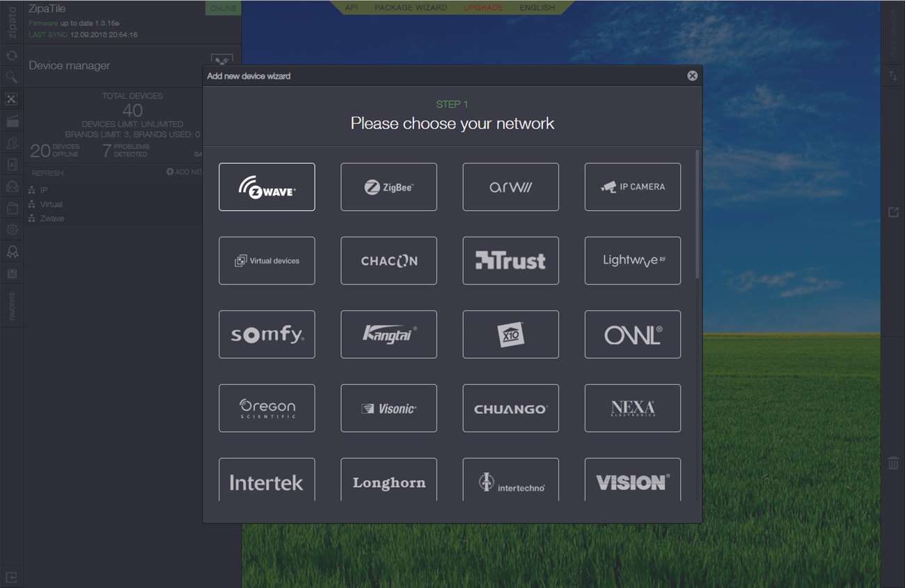Select the Oregon Scientific tile
This screenshot has width=905, height=588.
(267, 408)
